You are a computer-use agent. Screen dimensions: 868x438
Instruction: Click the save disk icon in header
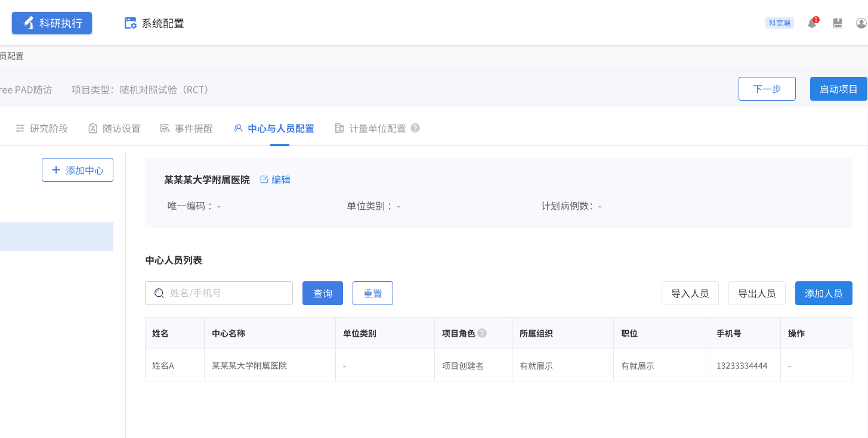[838, 23]
